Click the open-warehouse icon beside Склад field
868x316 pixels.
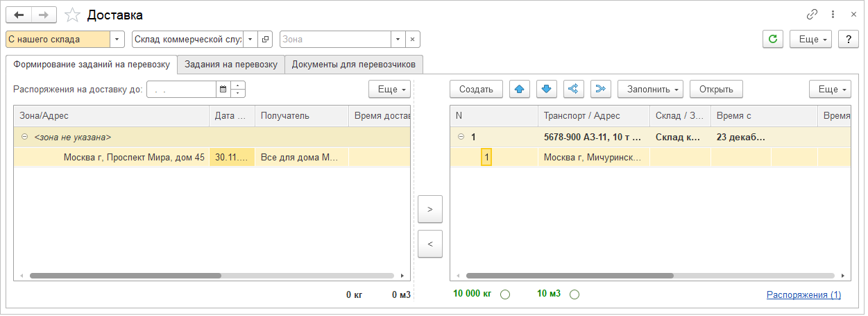[266, 40]
